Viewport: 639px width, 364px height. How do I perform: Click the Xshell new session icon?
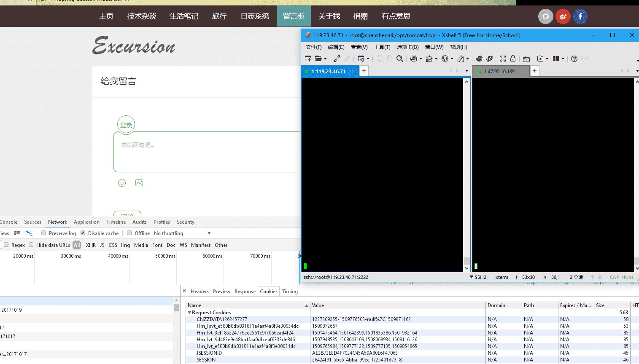308,59
